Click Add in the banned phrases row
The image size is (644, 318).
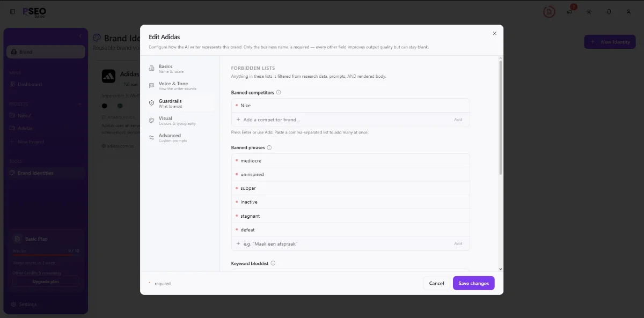point(458,243)
